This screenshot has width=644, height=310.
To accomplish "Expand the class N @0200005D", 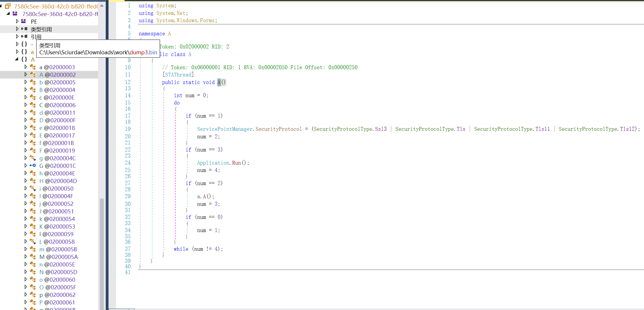I will pyautogui.click(x=26, y=272).
